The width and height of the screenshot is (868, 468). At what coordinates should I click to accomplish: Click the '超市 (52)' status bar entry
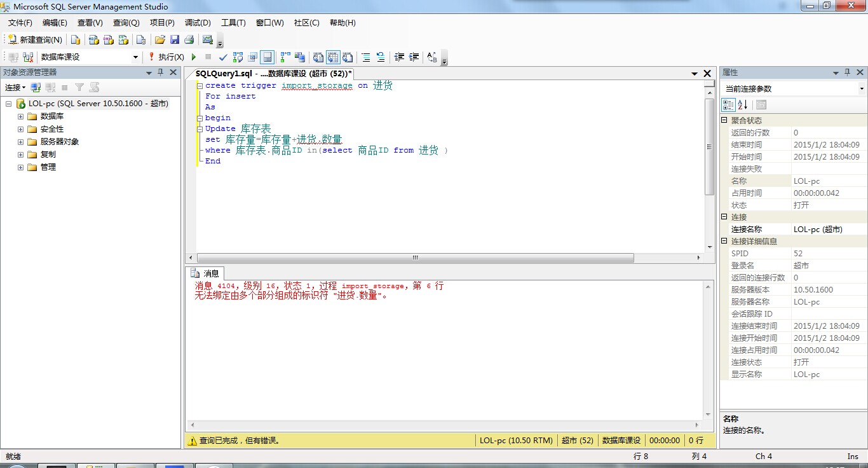577,440
